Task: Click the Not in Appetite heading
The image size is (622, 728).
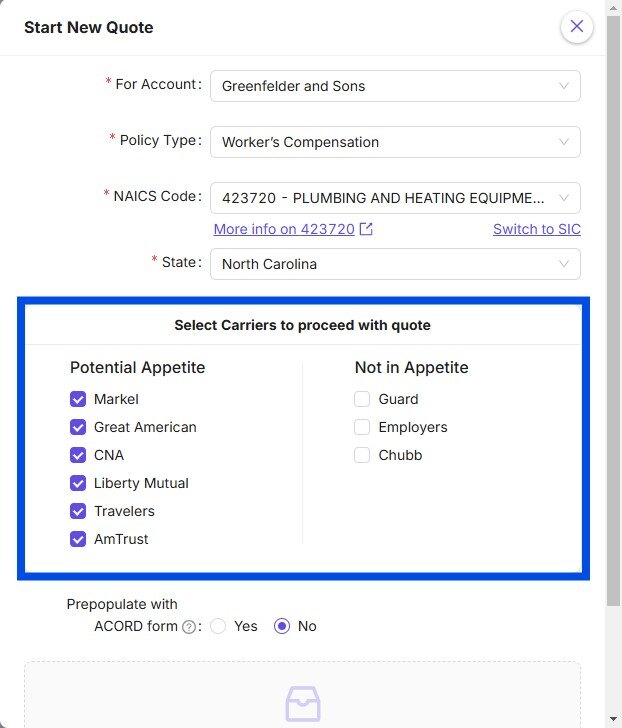Action: [411, 367]
